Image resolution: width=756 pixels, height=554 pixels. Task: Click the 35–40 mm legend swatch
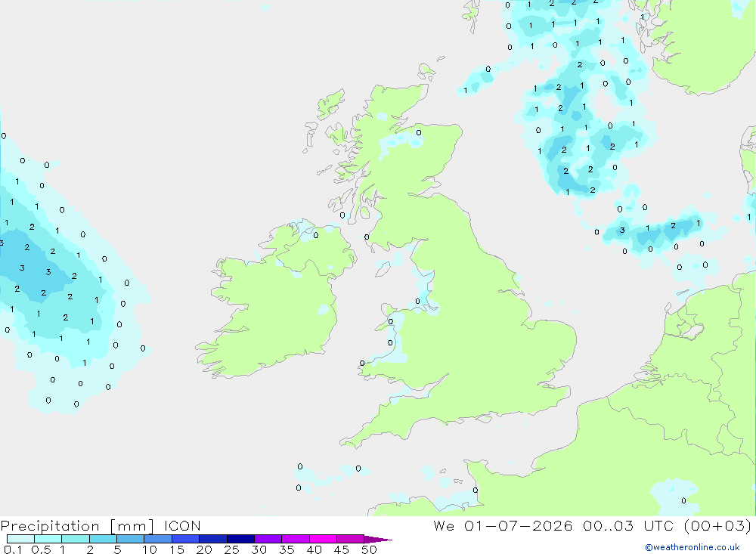tap(296, 539)
